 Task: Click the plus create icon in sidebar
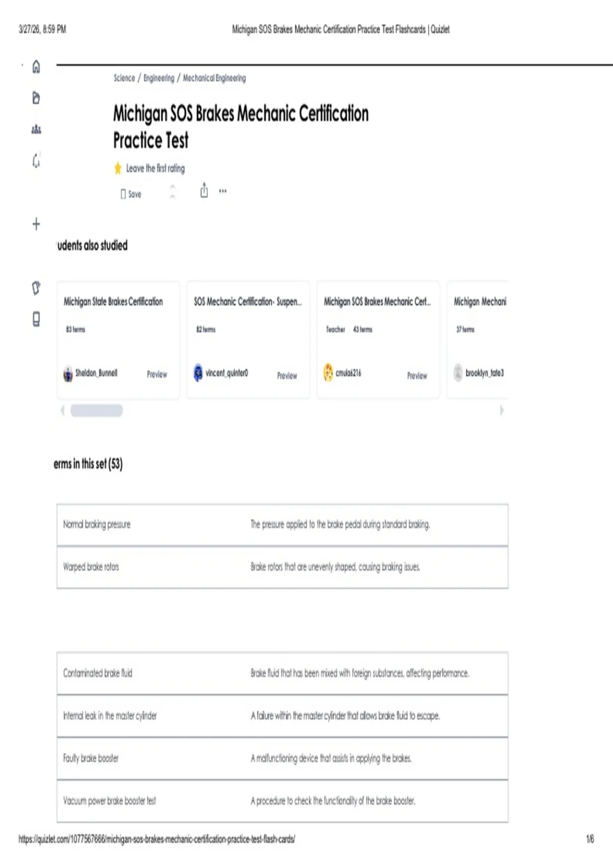coord(36,224)
